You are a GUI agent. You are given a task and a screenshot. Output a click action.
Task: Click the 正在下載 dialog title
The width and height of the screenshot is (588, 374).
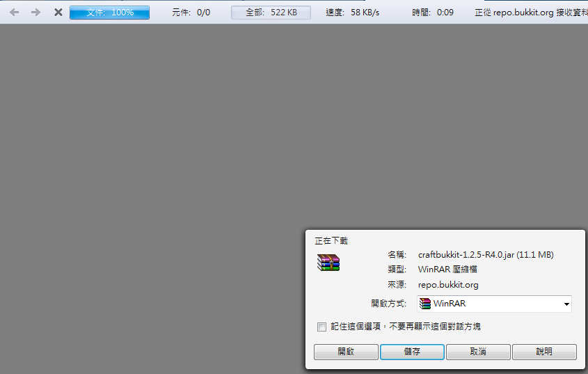click(x=331, y=241)
